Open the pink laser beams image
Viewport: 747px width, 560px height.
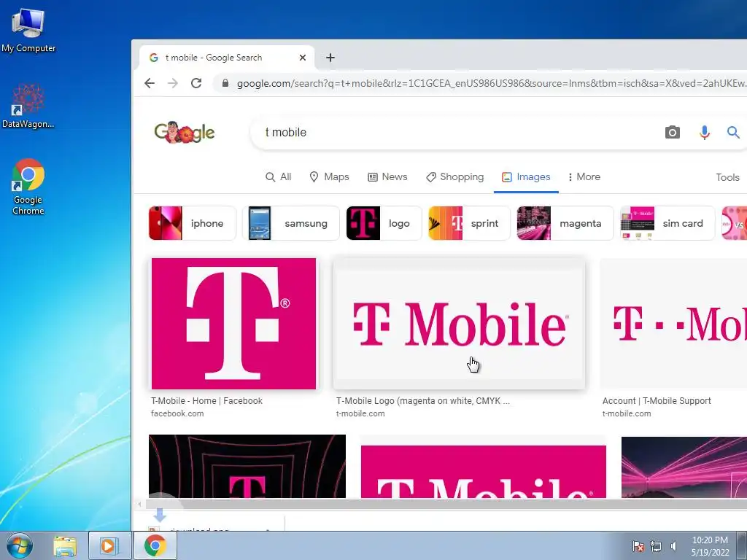coord(684,467)
